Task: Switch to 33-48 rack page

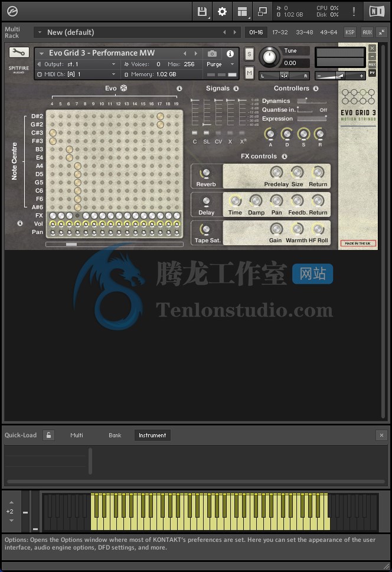Action: coord(304,32)
